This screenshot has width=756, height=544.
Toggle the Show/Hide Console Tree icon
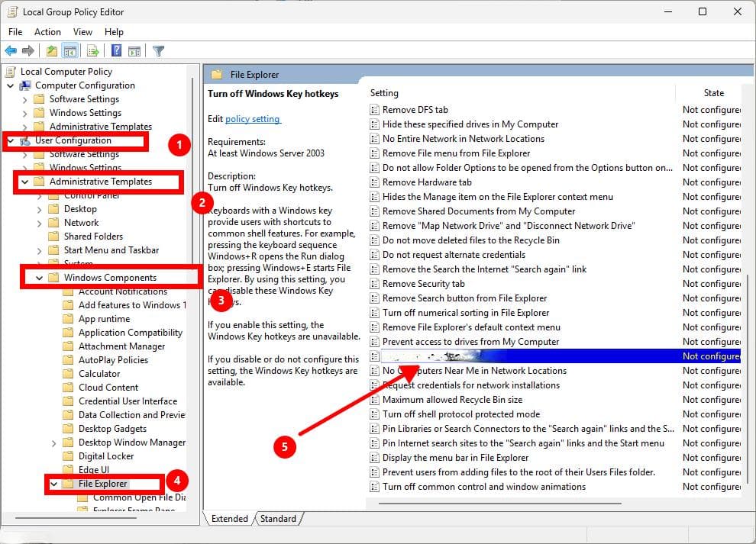coord(70,50)
